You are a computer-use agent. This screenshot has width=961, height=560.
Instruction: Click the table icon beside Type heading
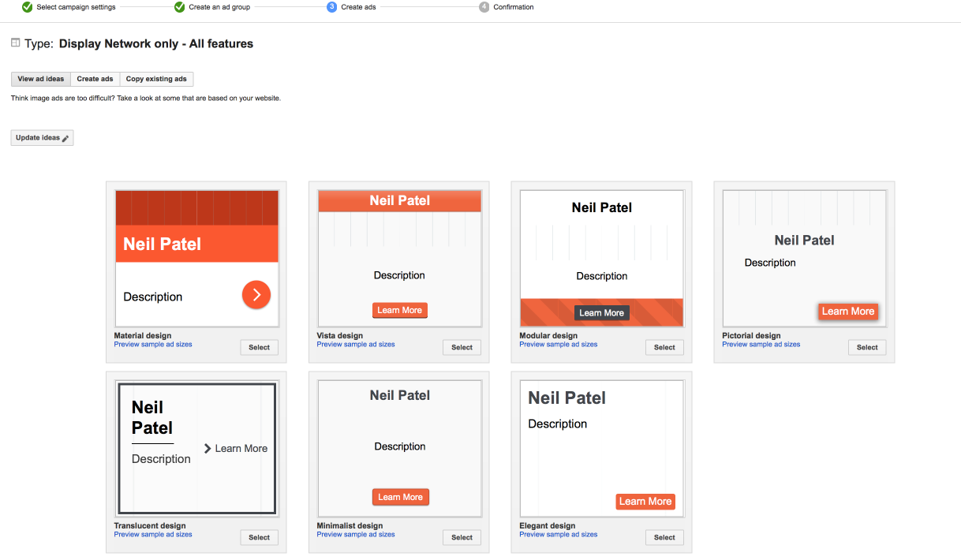pos(15,43)
